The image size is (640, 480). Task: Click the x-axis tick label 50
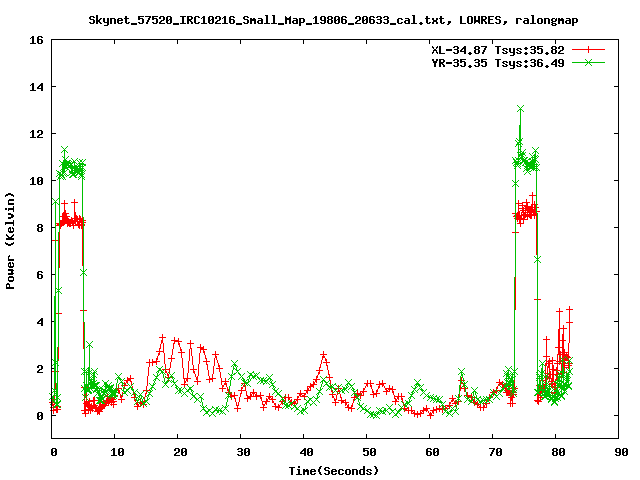click(369, 452)
